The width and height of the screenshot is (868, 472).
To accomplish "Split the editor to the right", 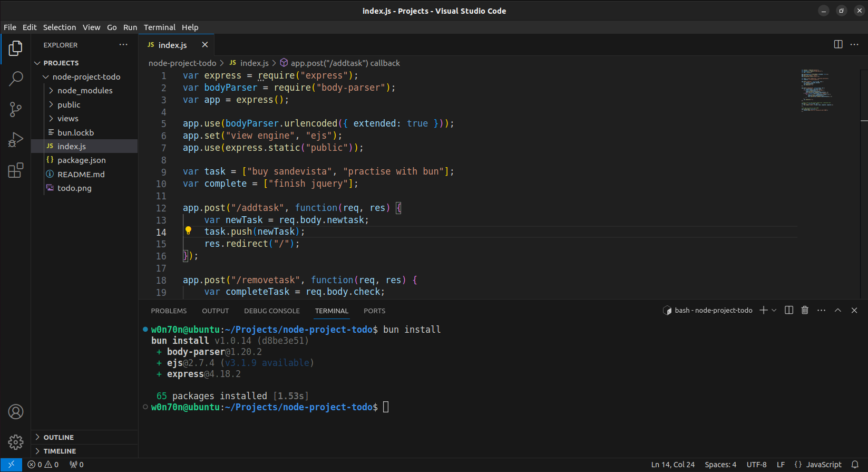I will pos(838,45).
